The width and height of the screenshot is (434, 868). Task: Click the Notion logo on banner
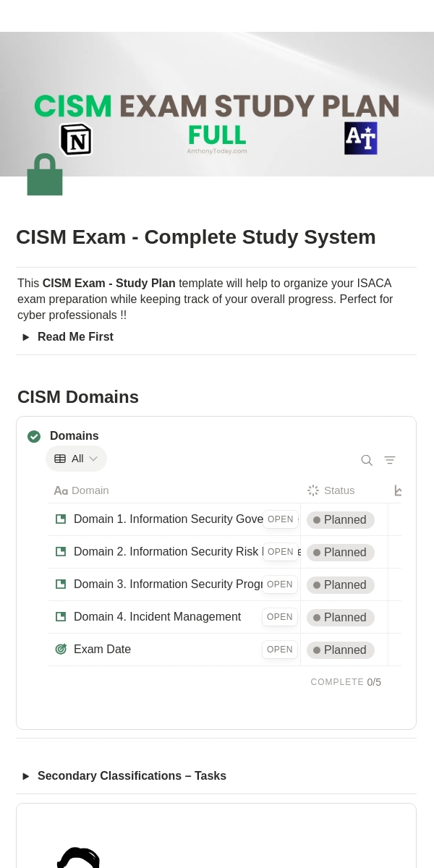(x=76, y=139)
